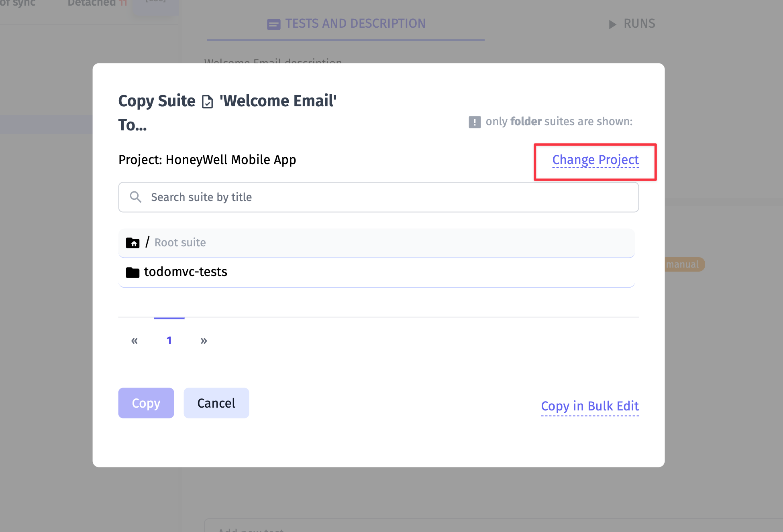The height and width of the screenshot is (532, 783).
Task: Click the todomvc-tests folder icon
Action: [x=132, y=272]
